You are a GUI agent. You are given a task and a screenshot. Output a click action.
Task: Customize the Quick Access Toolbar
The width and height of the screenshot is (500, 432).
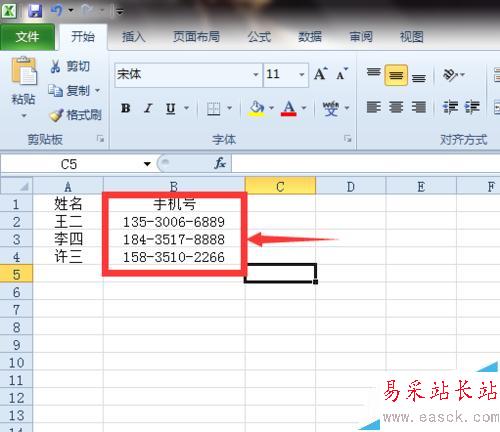pos(119,12)
